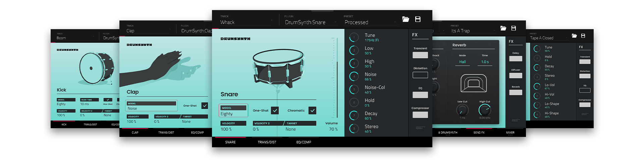This screenshot has width=644, height=160.
Task: Click the Decay knob in Tape A Closed window
Action: click(x=537, y=68)
